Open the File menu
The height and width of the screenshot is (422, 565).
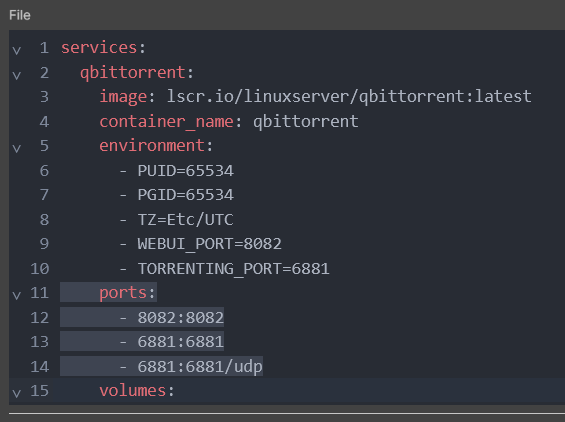20,15
